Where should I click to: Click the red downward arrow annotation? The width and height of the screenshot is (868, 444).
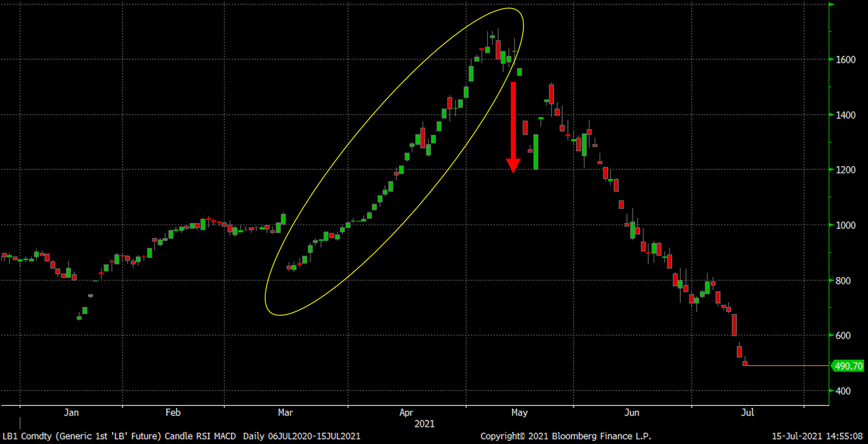[513, 127]
